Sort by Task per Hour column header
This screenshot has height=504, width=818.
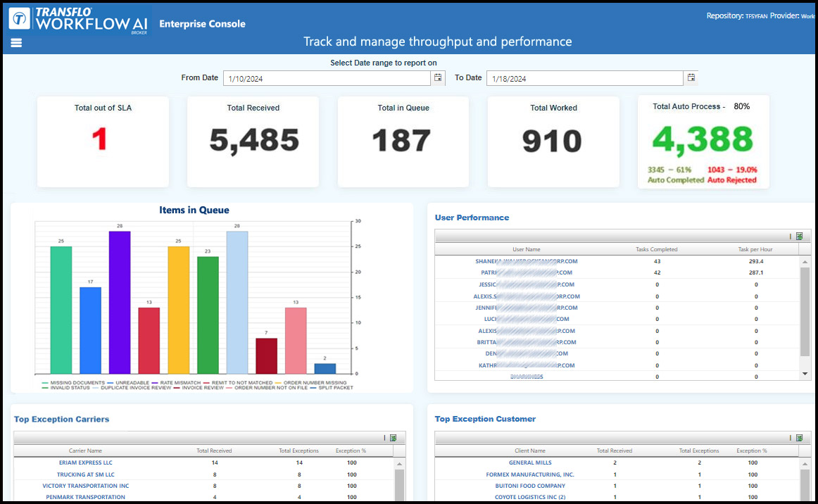(755, 249)
